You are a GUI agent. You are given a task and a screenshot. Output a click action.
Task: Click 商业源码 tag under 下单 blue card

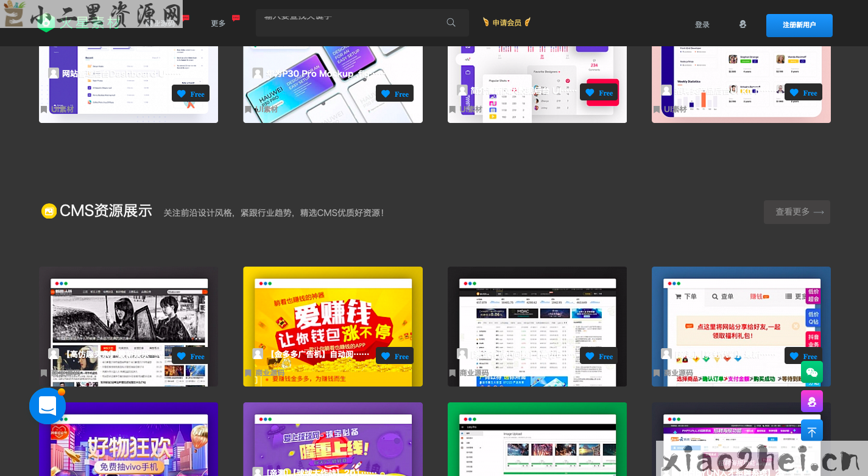(678, 373)
